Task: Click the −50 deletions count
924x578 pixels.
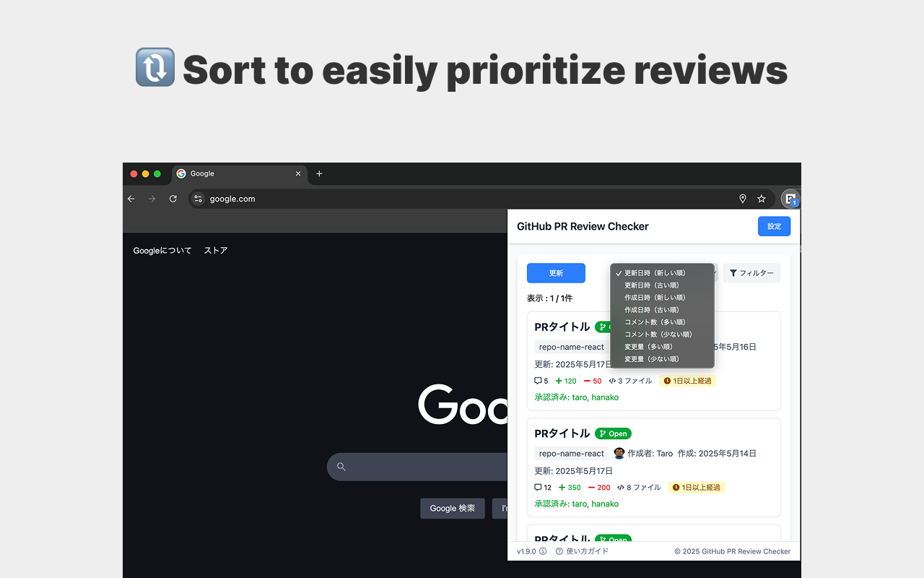Action: 593,381
